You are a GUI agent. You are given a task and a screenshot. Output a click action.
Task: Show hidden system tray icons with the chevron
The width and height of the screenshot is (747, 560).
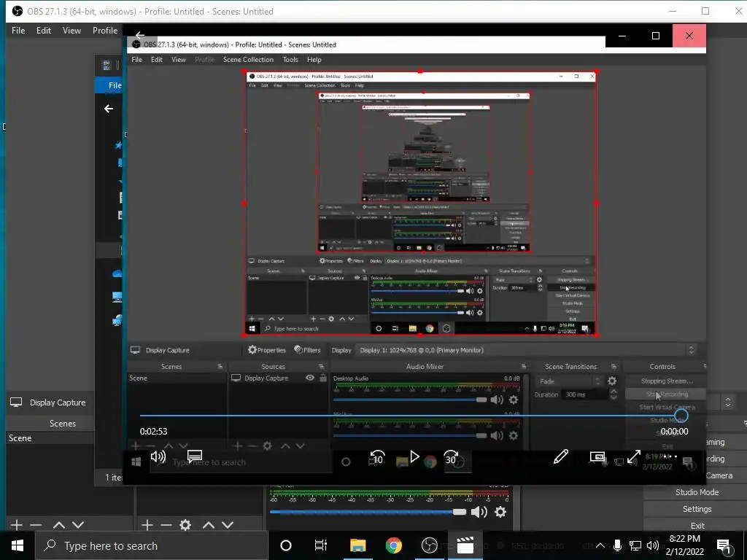(x=600, y=545)
